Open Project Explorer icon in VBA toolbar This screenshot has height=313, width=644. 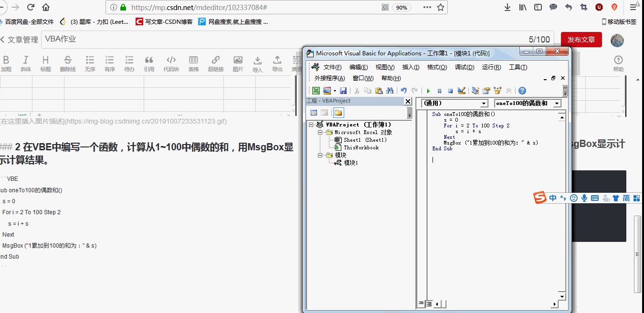pos(475,91)
